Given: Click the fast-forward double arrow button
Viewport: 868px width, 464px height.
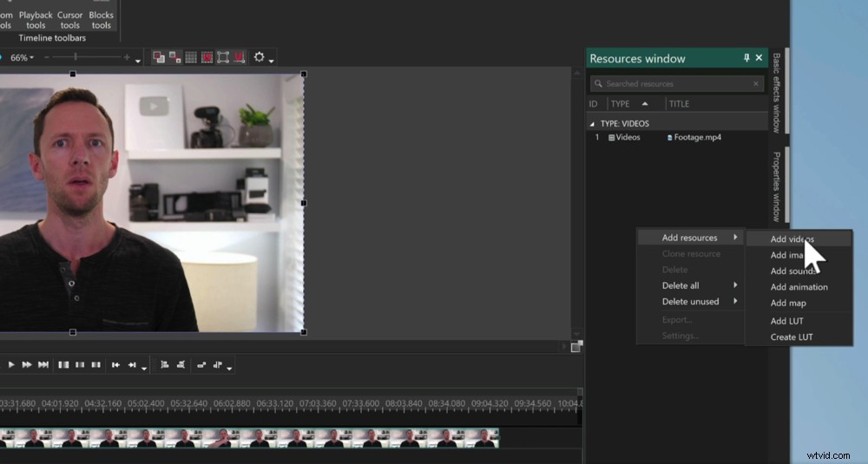Looking at the screenshot, I should pyautogui.click(x=27, y=365).
